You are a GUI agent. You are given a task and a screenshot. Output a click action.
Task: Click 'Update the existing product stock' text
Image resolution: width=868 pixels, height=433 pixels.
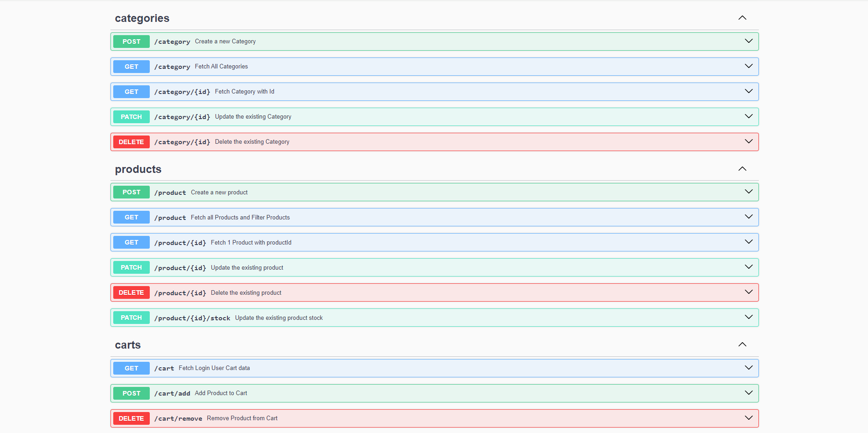click(x=279, y=318)
